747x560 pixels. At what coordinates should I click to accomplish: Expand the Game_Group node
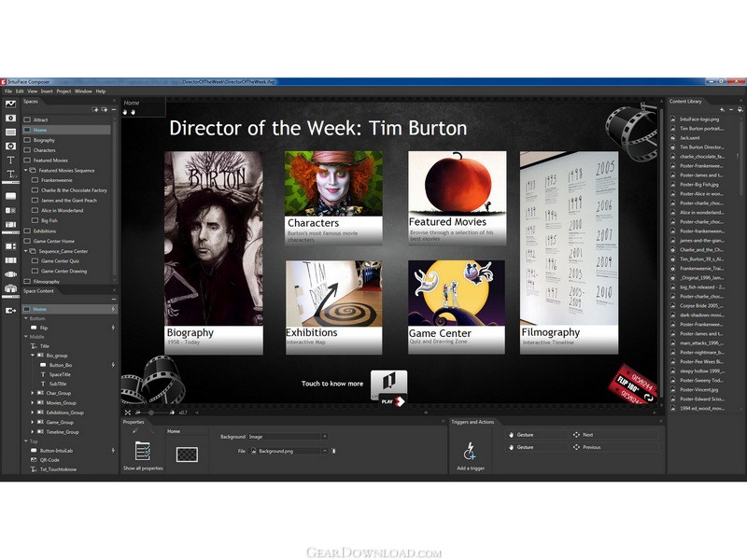(33, 422)
